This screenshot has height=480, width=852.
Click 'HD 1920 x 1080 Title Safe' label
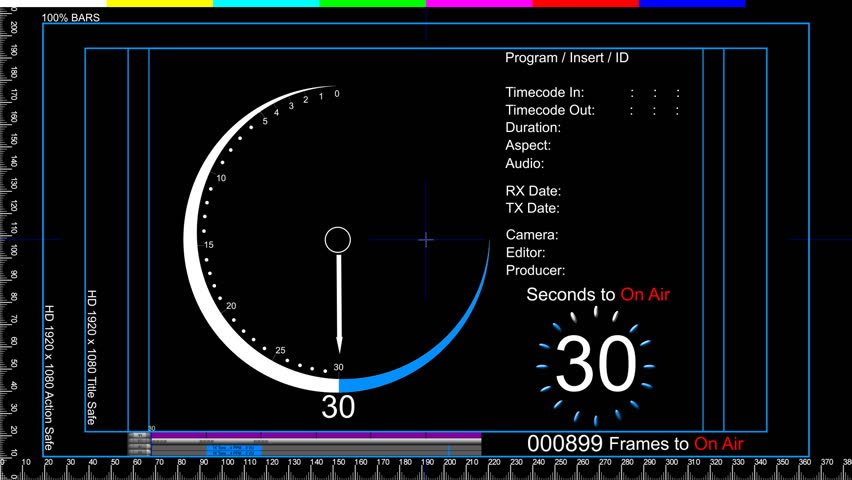tap(91, 357)
